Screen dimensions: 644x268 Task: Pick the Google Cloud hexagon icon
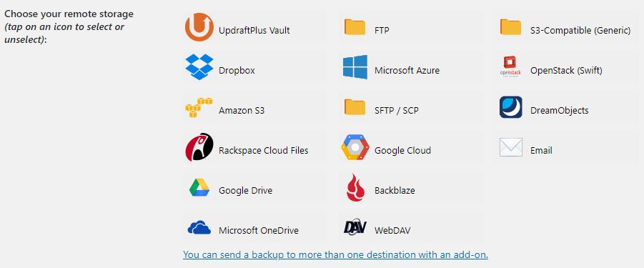(355, 147)
